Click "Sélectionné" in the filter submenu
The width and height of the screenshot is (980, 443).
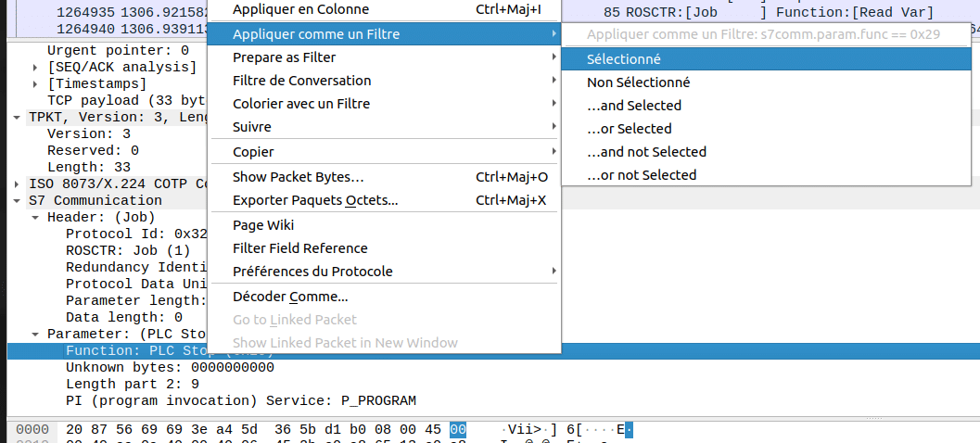624,58
